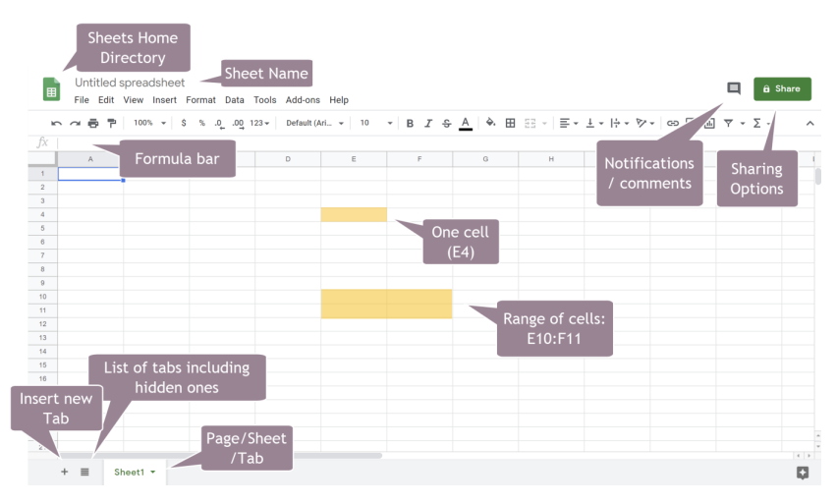Show the all sheets list
The image size is (837, 504).
(x=84, y=472)
